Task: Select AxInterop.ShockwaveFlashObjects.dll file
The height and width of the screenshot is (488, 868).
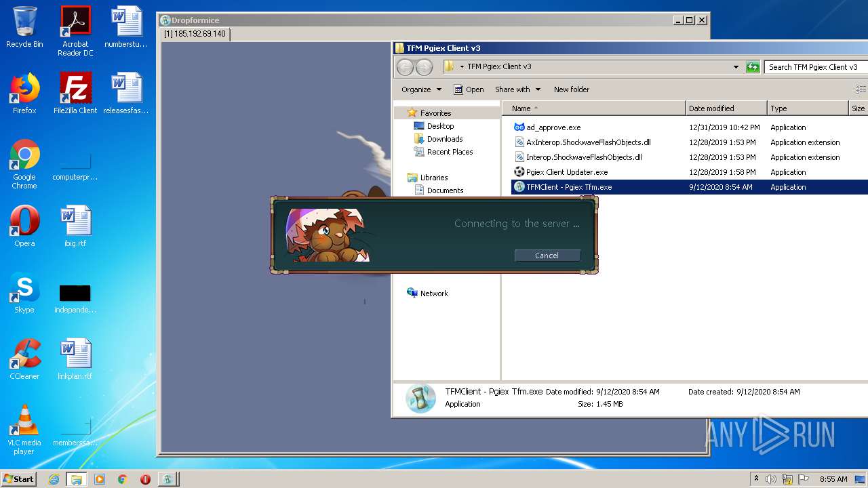Action: (x=588, y=142)
